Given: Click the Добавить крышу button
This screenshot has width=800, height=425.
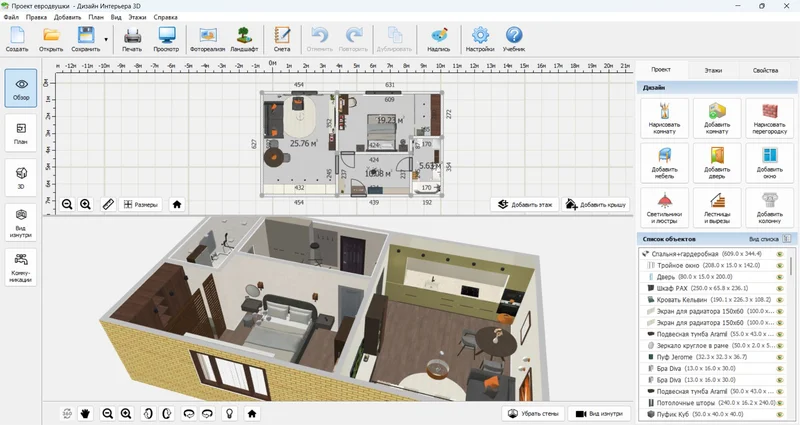Looking at the screenshot, I should (x=596, y=205).
